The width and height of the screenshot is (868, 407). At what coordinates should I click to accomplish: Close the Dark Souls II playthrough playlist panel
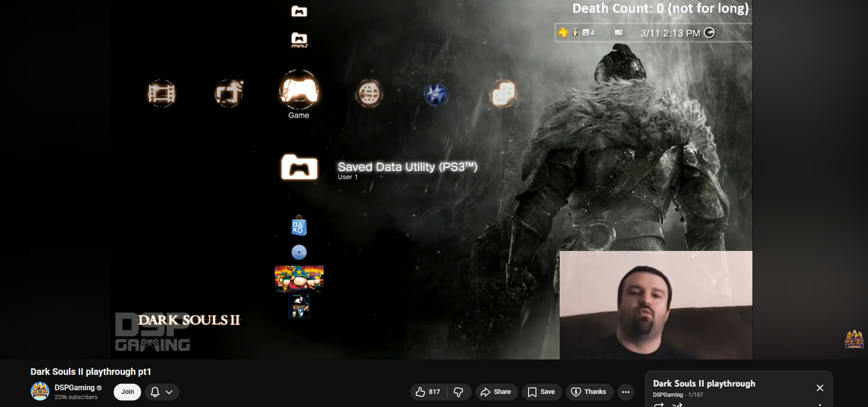coord(820,388)
